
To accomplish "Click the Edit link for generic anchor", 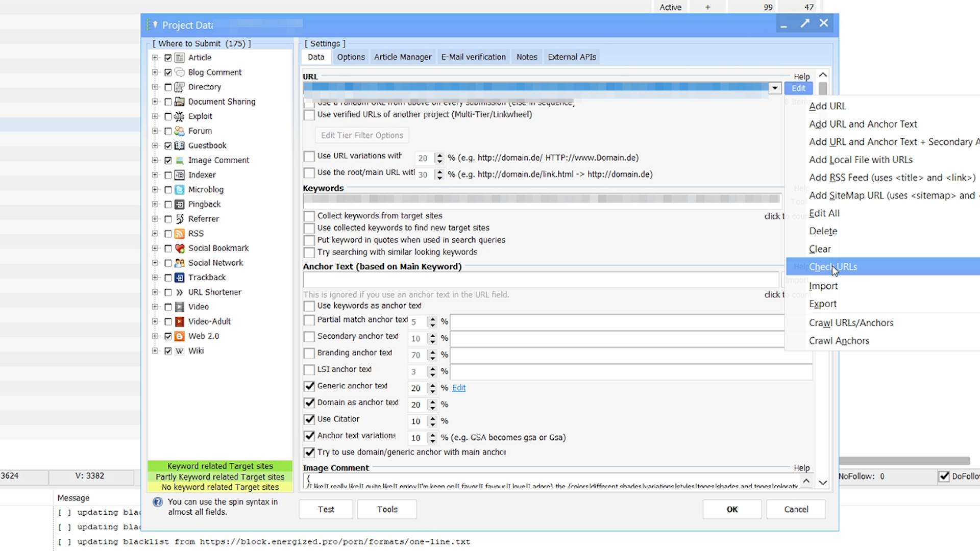I will (458, 388).
